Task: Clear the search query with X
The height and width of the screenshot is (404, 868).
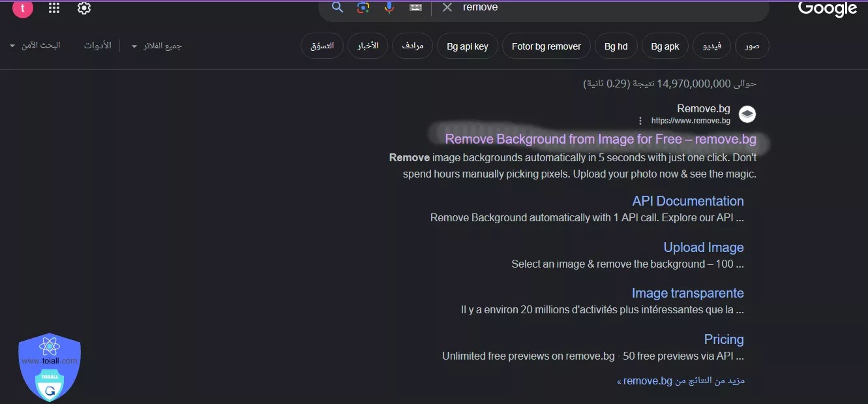Action: click(447, 7)
